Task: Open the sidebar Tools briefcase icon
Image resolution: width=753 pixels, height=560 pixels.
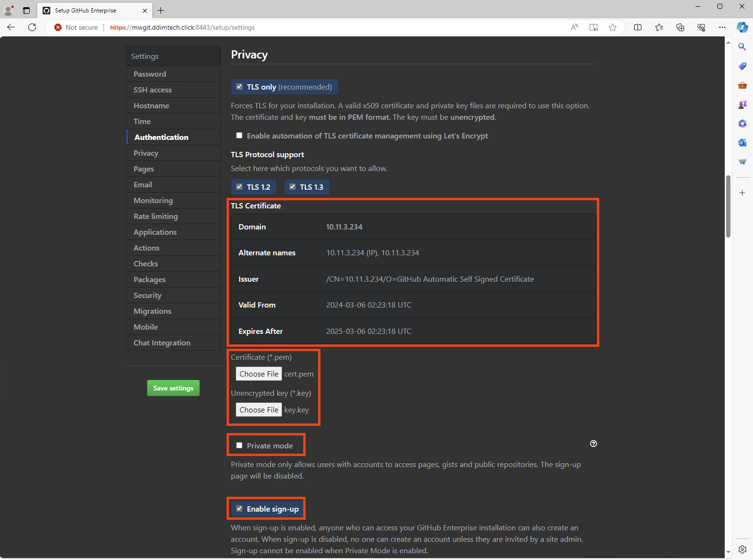Action: pos(742,85)
